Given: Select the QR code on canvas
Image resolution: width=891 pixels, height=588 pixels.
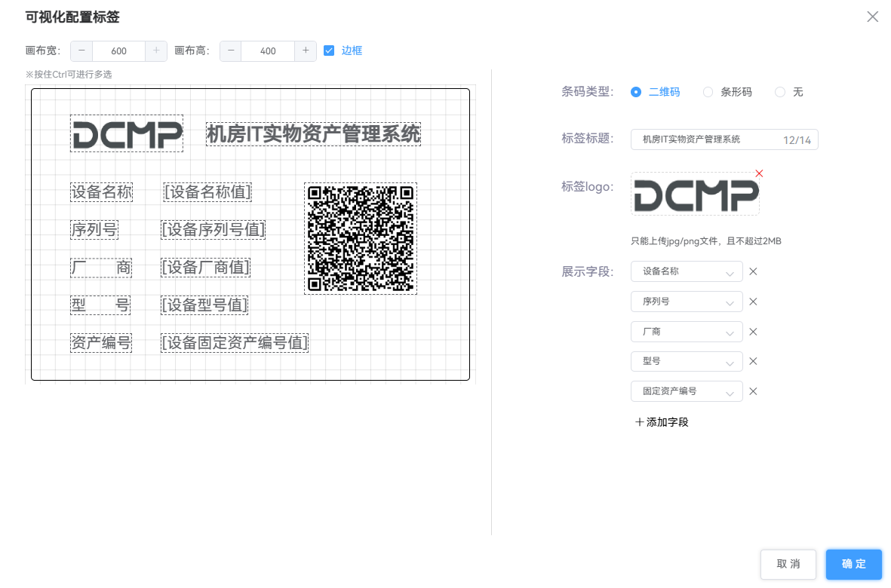Looking at the screenshot, I should tap(361, 238).
